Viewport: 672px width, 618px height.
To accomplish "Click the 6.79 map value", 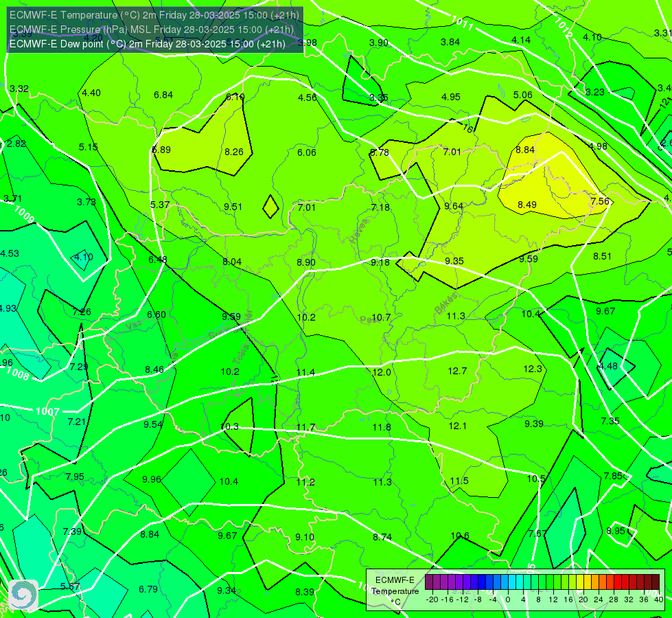I will click(148, 589).
